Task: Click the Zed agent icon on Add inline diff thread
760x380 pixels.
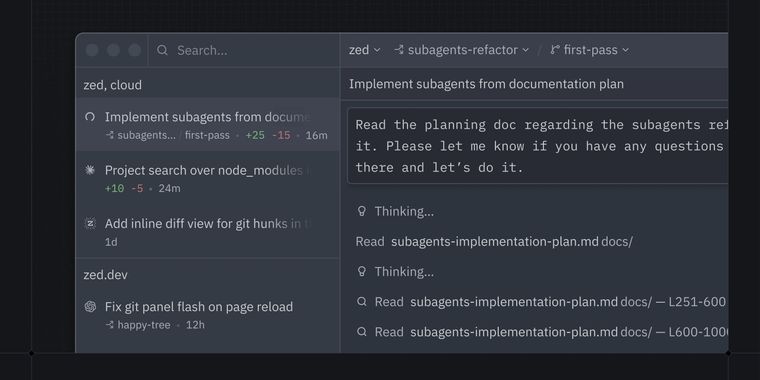Action: point(90,223)
